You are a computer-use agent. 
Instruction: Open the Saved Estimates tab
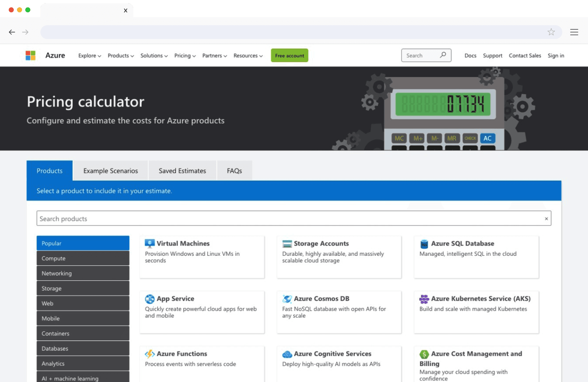pos(182,171)
